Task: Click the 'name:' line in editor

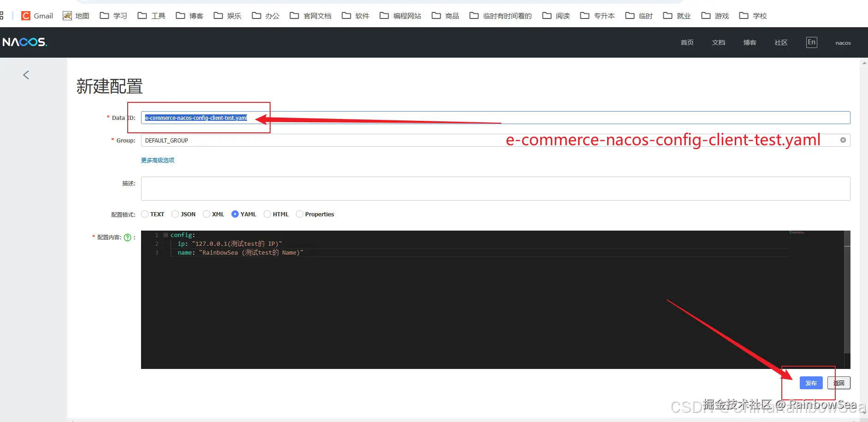Action: 240,253
